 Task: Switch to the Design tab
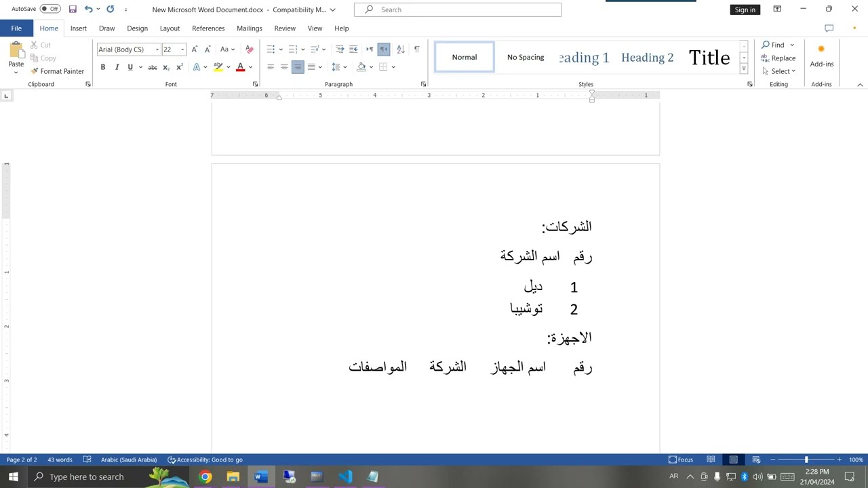(137, 28)
